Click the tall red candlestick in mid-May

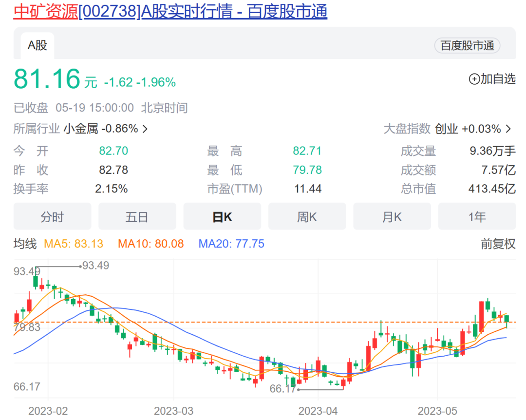pyautogui.click(x=481, y=317)
